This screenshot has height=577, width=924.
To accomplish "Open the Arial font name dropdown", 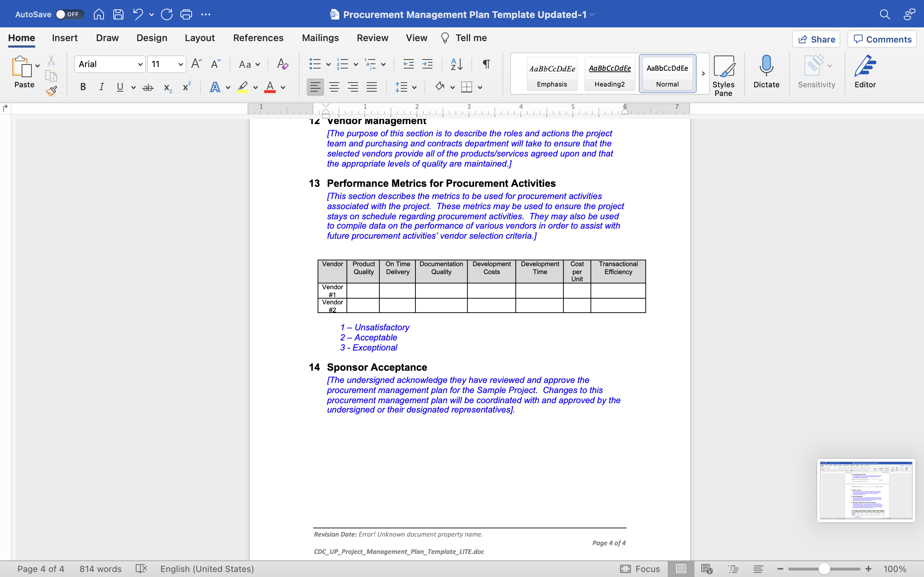I will point(139,64).
